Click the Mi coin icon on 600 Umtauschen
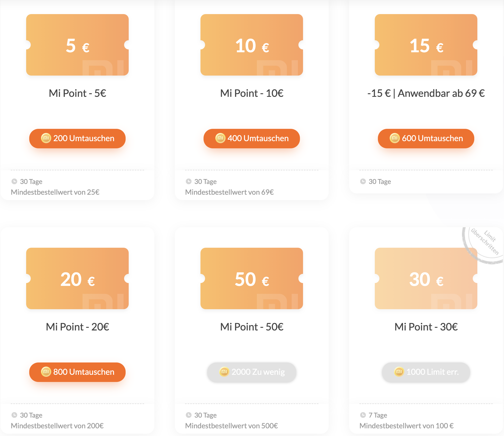 click(x=395, y=138)
